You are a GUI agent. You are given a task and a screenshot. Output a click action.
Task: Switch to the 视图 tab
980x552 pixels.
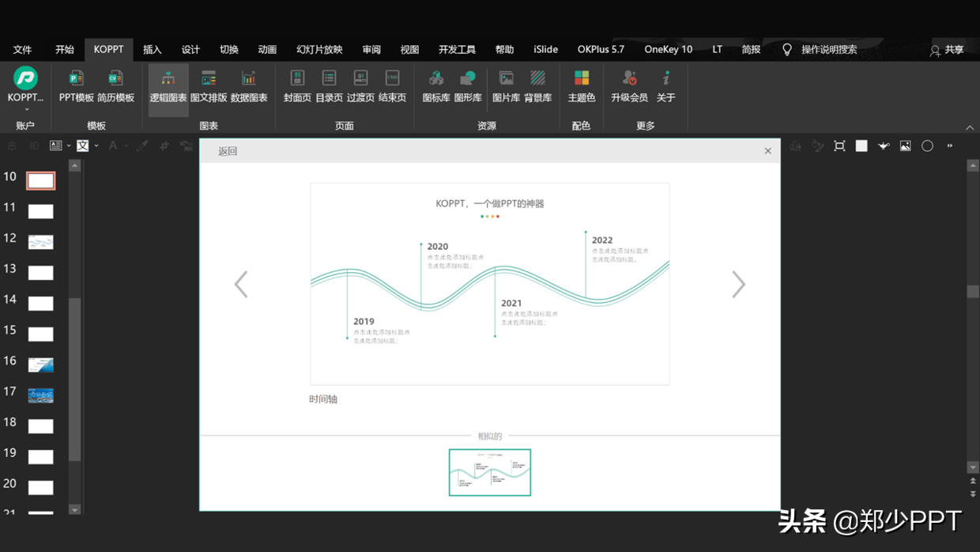tap(409, 49)
